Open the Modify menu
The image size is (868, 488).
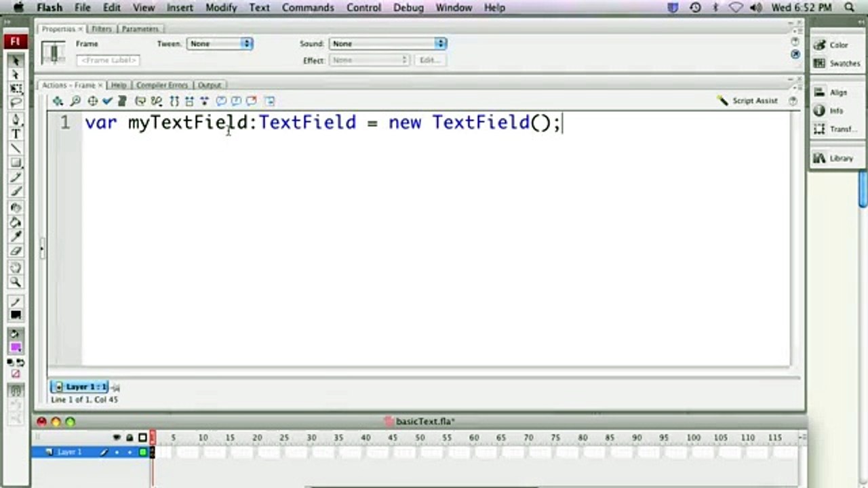221,7
